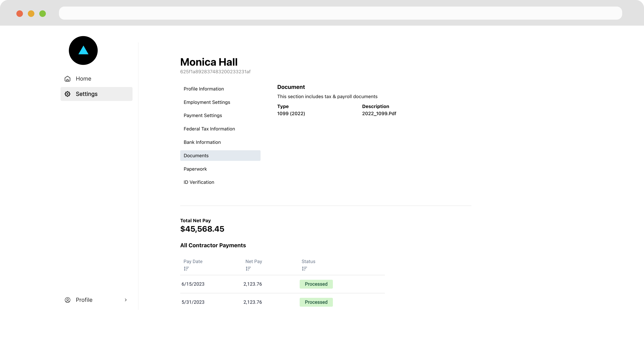Select the 5/31/2023 pay date cell
644x353 pixels.
point(193,302)
